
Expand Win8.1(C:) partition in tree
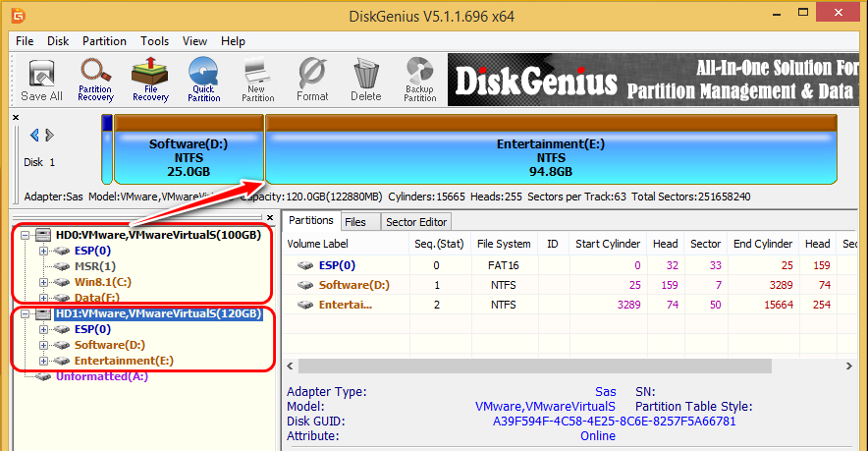click(x=43, y=282)
